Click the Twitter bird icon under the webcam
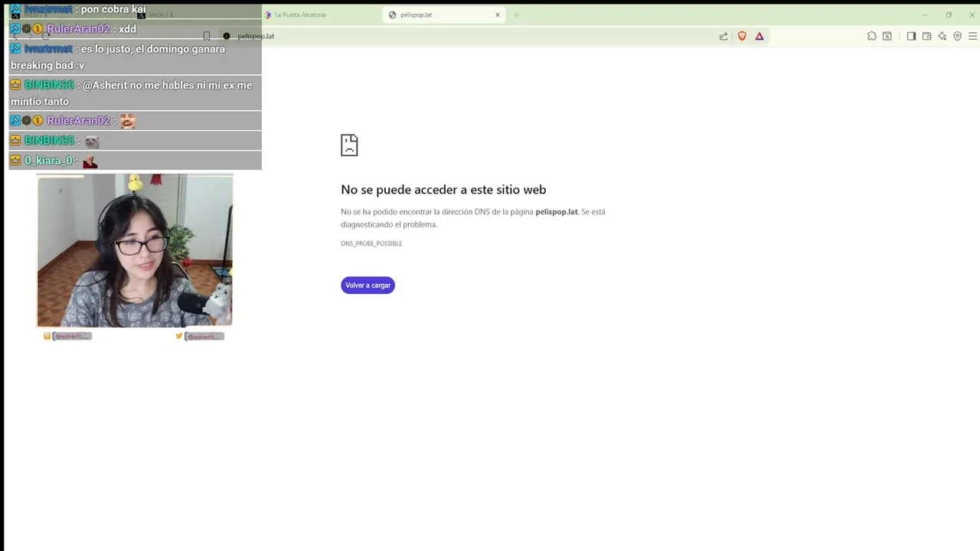This screenshot has width=980, height=551. click(179, 336)
